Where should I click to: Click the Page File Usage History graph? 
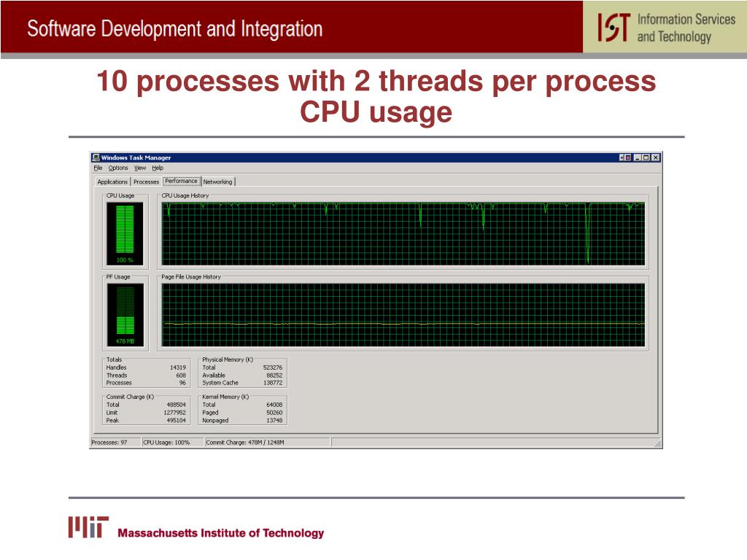pyautogui.click(x=403, y=315)
